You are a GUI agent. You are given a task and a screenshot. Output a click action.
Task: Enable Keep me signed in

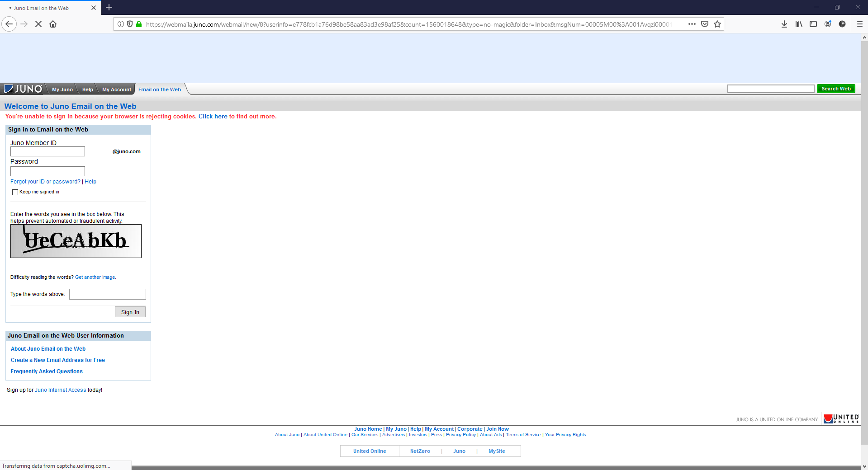(x=15, y=192)
